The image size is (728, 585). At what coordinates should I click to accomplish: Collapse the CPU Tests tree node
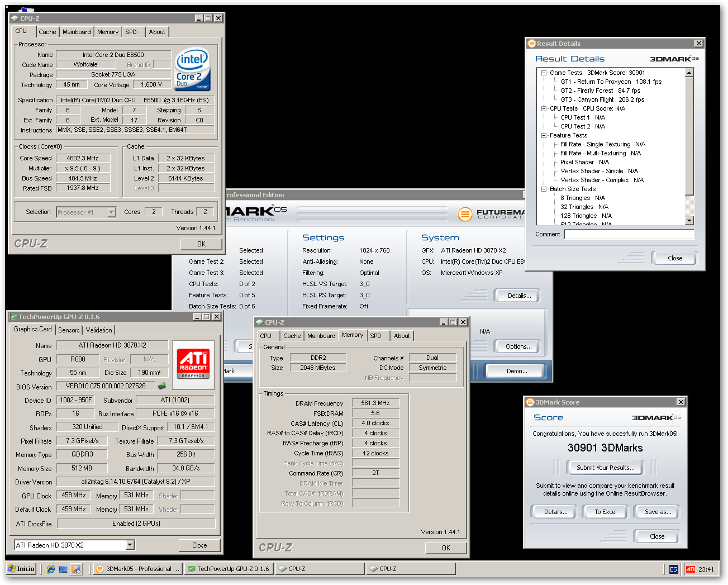tap(544, 108)
